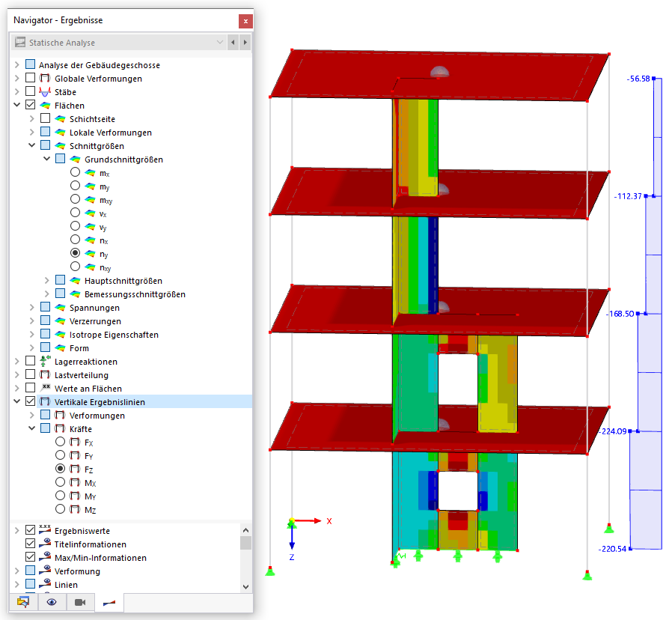Go to next analysis type arrow
Image resolution: width=672 pixels, height=620 pixels.
(245, 42)
